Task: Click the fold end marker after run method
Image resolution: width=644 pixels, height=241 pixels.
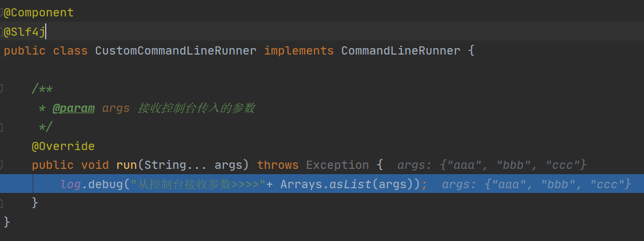Action: click(x=1, y=203)
